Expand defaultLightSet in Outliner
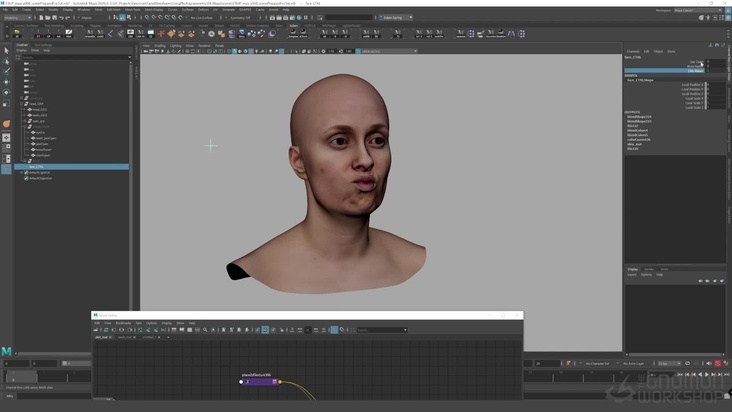Image resolution: width=732 pixels, height=412 pixels. coord(21,172)
